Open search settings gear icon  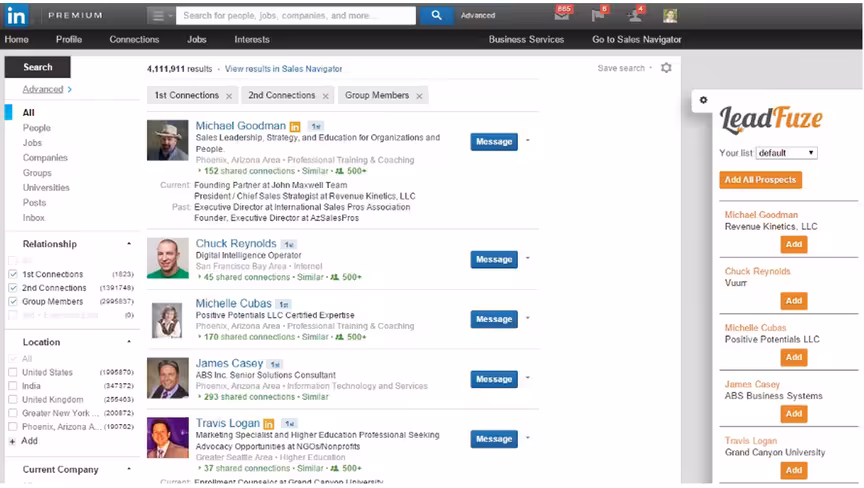click(666, 68)
